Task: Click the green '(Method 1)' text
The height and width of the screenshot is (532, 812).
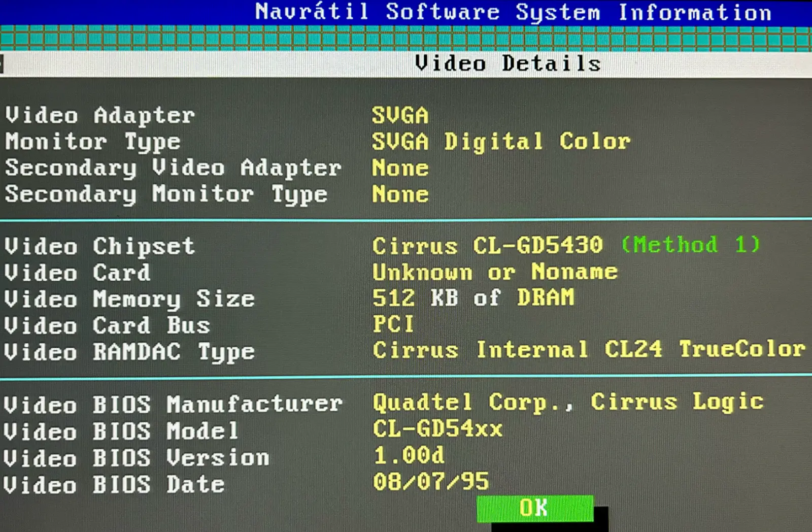Action: (x=691, y=245)
